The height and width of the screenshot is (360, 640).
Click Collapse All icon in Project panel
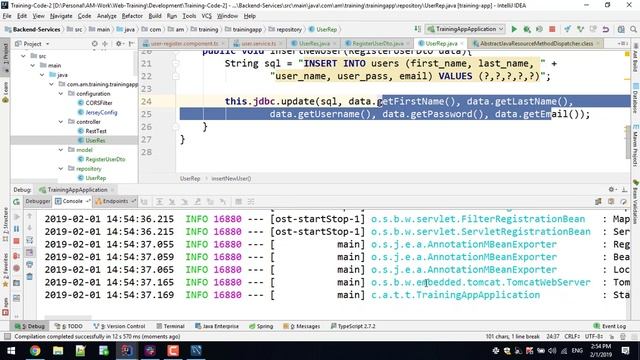105,44
